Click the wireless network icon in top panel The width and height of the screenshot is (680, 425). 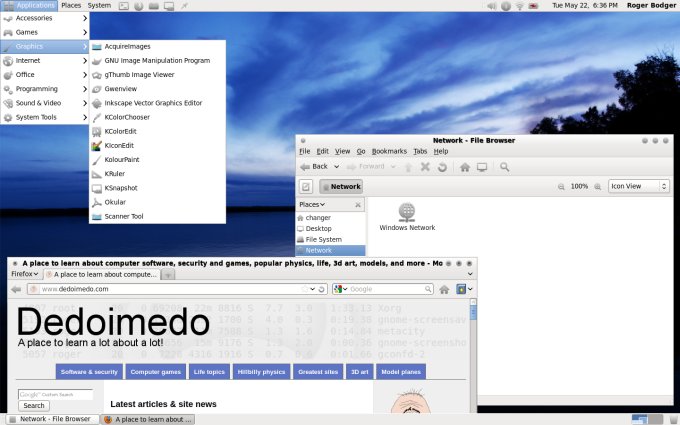point(520,6)
